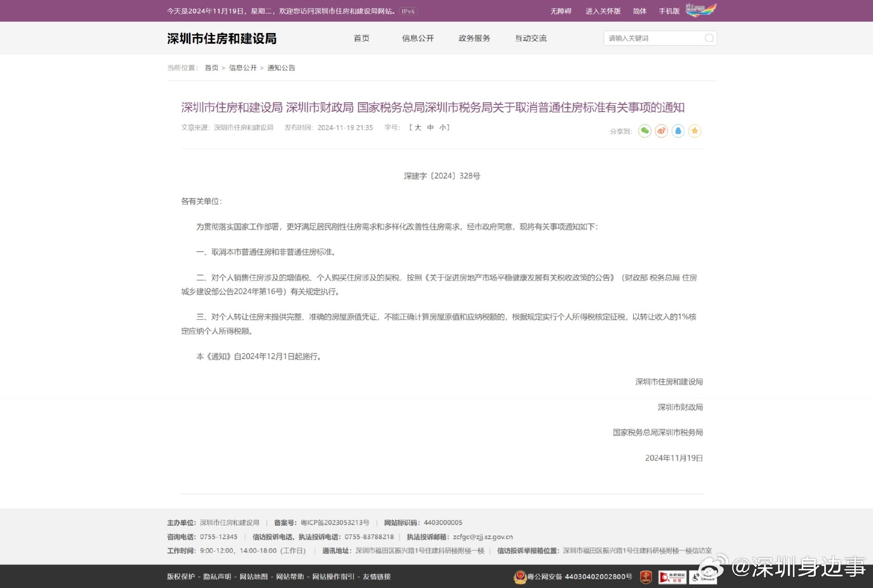This screenshot has height=588, width=873.
Task: Share article to WeChat
Action: click(645, 131)
